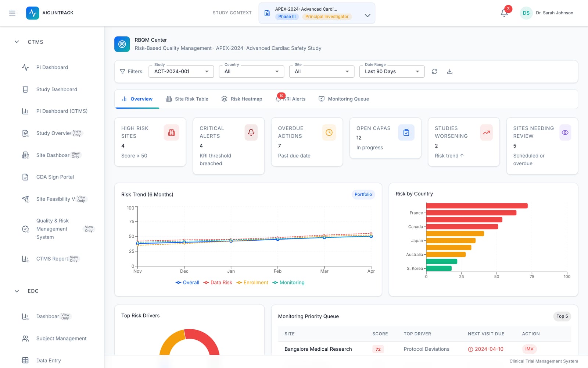Toggle the Overall series in legend
Viewport: 588px width, 368px height.
[x=187, y=283]
